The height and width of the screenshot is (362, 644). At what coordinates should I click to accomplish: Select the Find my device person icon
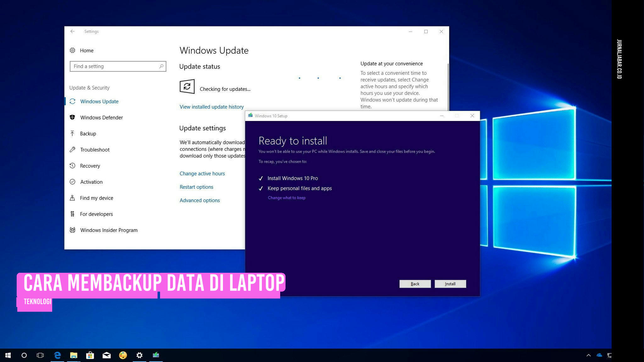[72, 198]
